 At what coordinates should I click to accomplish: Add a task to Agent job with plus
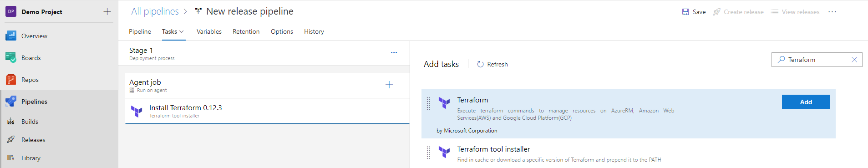point(389,85)
